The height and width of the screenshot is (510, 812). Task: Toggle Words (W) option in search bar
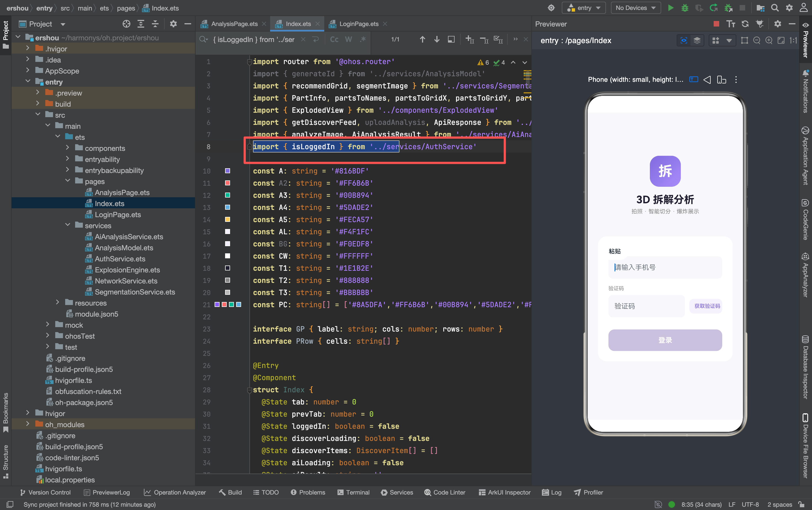[348, 40]
